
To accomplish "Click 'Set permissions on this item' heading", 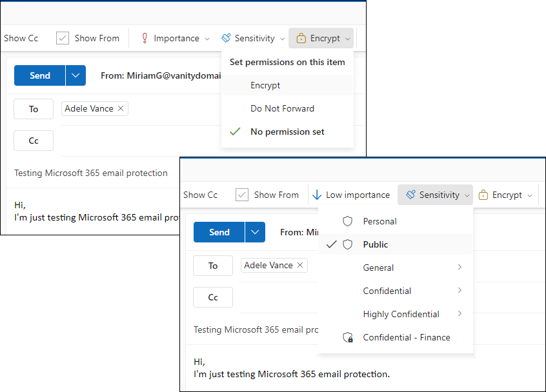I will 287,62.
